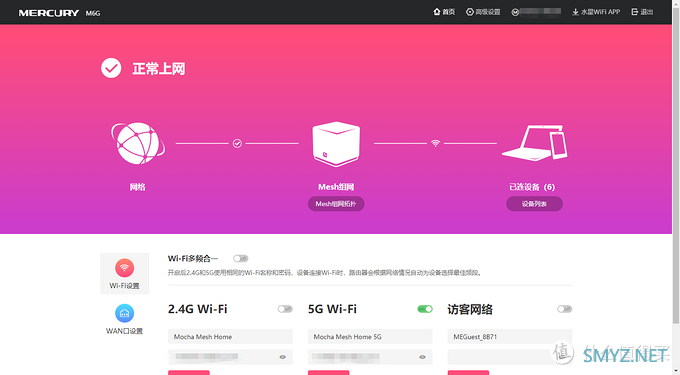Click the Wi-Fi多频合一 description text
The image size is (680, 375).
click(325, 273)
